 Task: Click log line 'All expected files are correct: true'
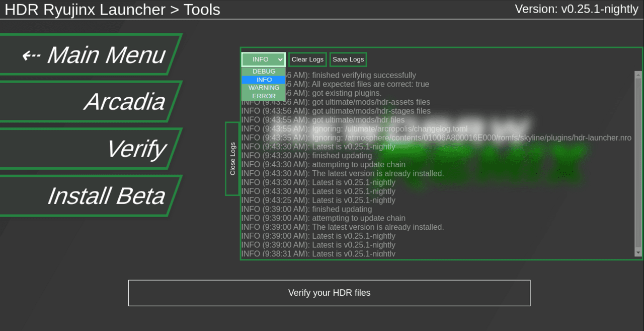tap(335, 84)
